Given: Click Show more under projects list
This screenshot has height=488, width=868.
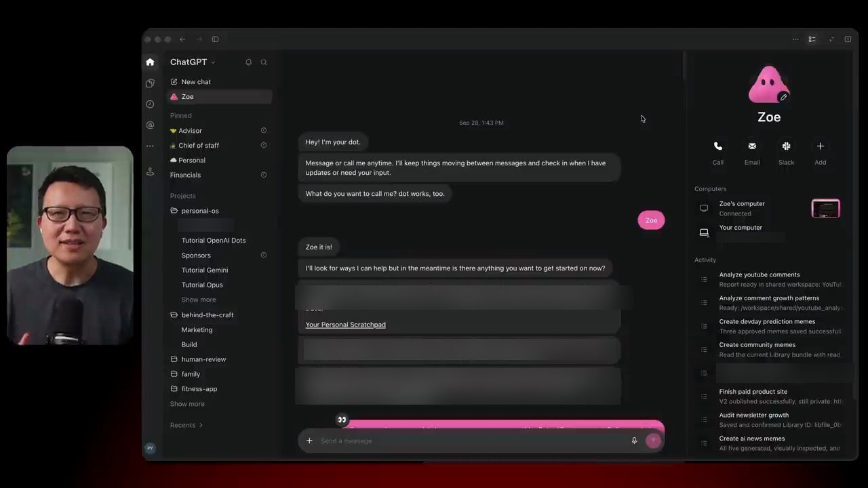Looking at the screenshot, I should coord(187,404).
